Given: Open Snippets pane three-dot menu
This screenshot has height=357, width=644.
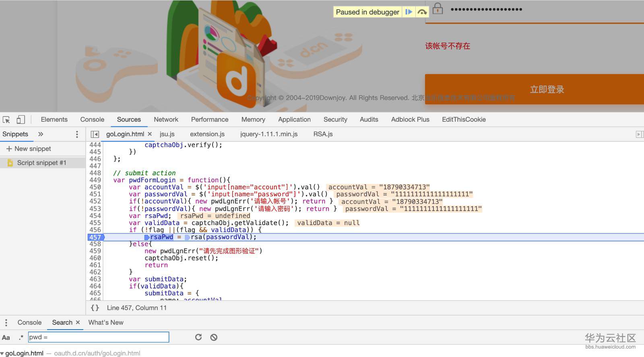Looking at the screenshot, I should (77, 134).
